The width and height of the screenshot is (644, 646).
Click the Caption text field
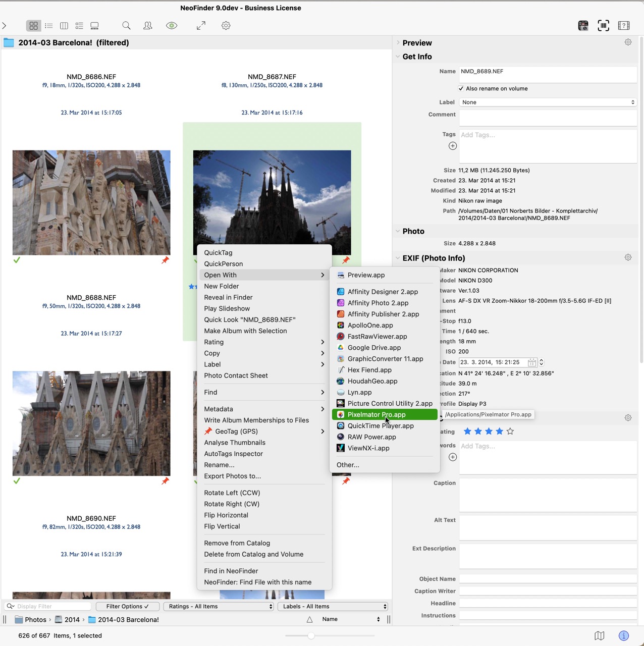coord(548,496)
